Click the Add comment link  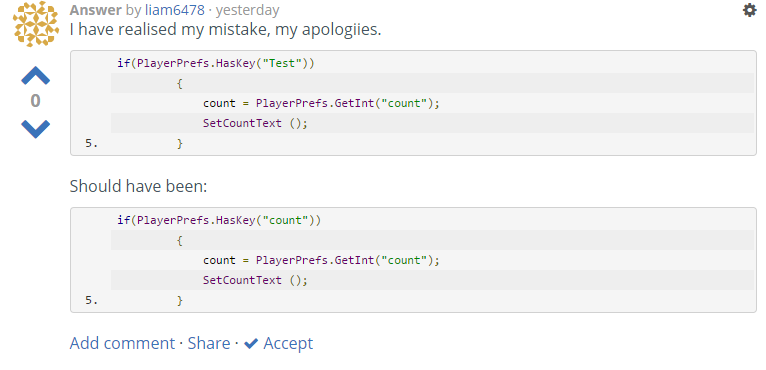pyautogui.click(x=122, y=343)
